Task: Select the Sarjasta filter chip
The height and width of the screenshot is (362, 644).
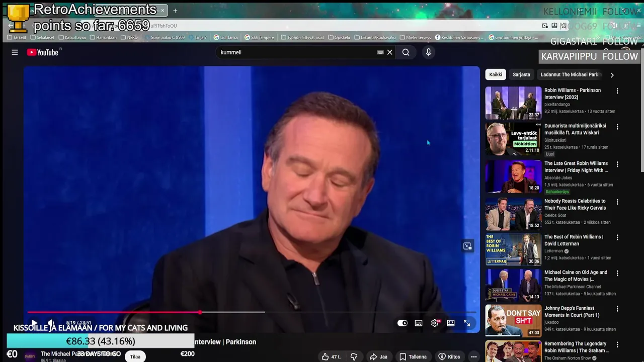Action: click(x=521, y=74)
